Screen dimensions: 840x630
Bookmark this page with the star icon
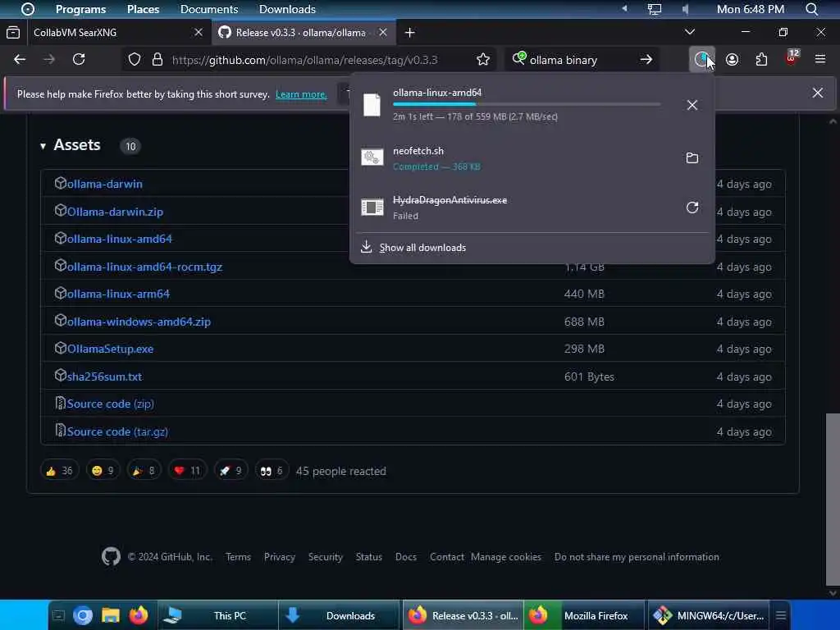(483, 59)
